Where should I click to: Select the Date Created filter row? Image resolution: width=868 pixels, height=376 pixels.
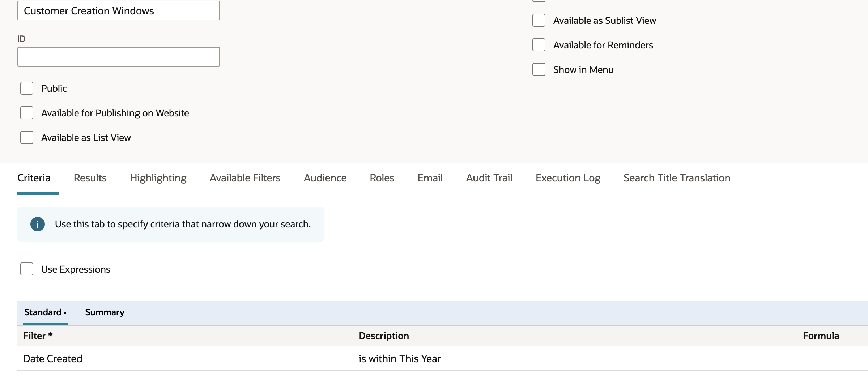click(443, 359)
